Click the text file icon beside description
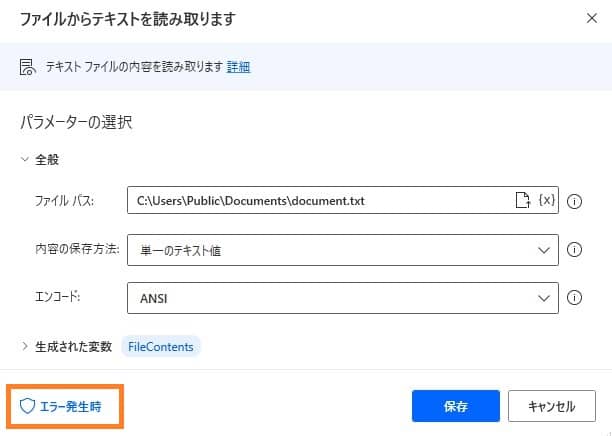The width and height of the screenshot is (612, 436). pyautogui.click(x=28, y=67)
